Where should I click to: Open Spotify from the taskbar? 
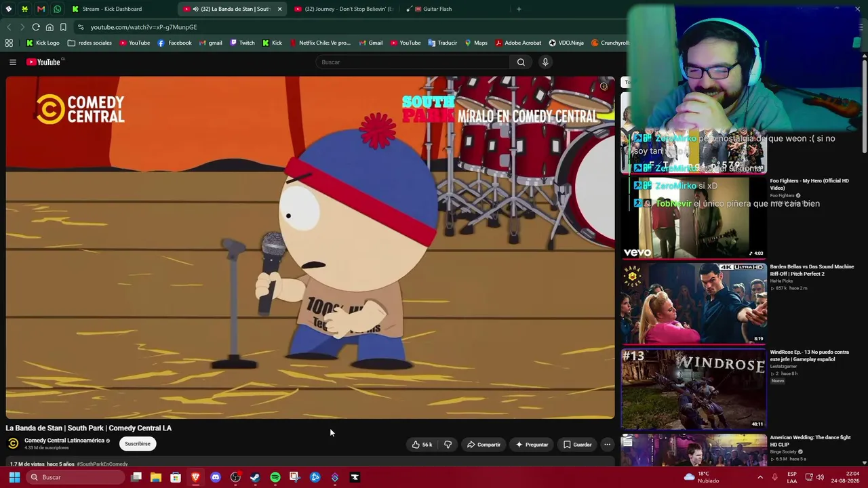pos(275,477)
